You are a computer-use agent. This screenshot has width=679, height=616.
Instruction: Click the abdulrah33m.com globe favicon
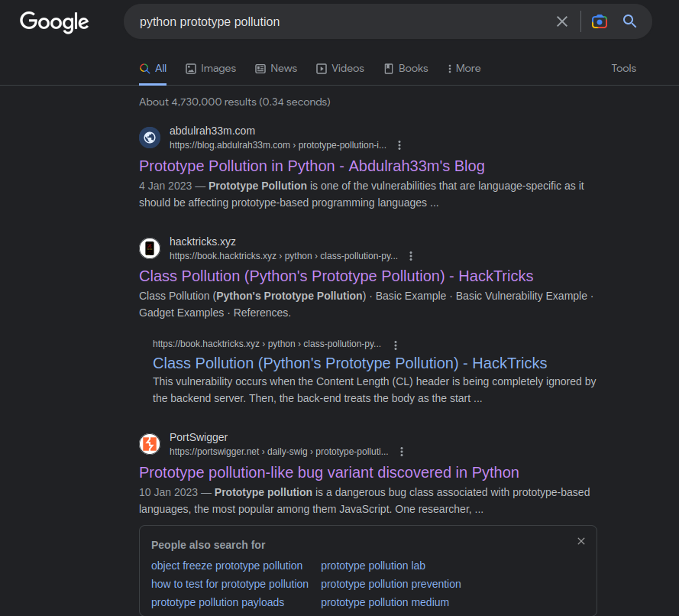click(150, 138)
